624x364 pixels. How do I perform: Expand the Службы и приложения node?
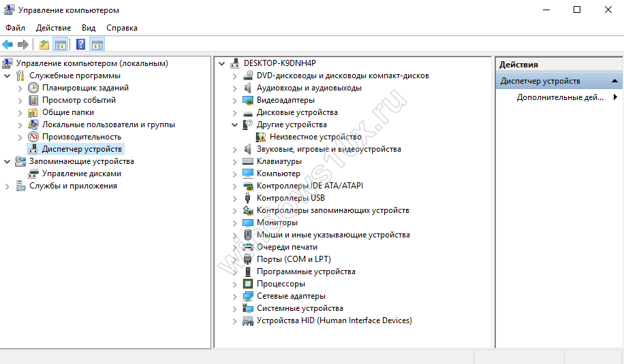click(x=7, y=186)
